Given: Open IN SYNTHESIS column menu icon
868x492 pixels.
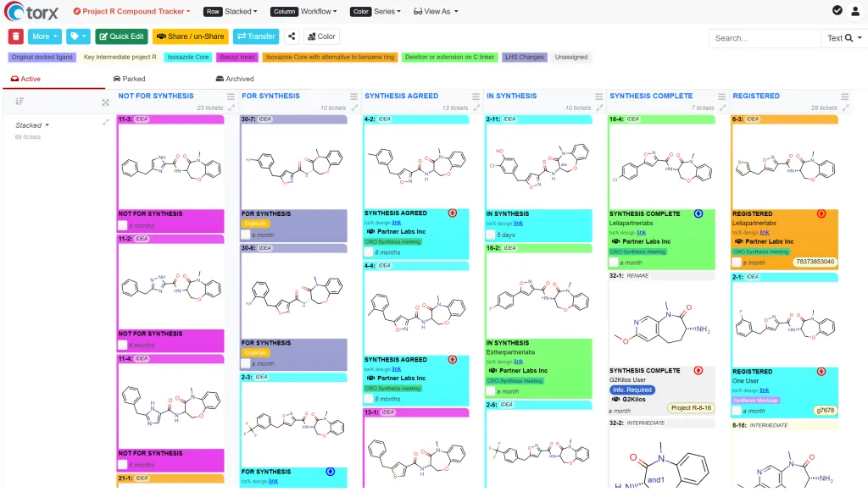Looking at the screenshot, I should [599, 97].
